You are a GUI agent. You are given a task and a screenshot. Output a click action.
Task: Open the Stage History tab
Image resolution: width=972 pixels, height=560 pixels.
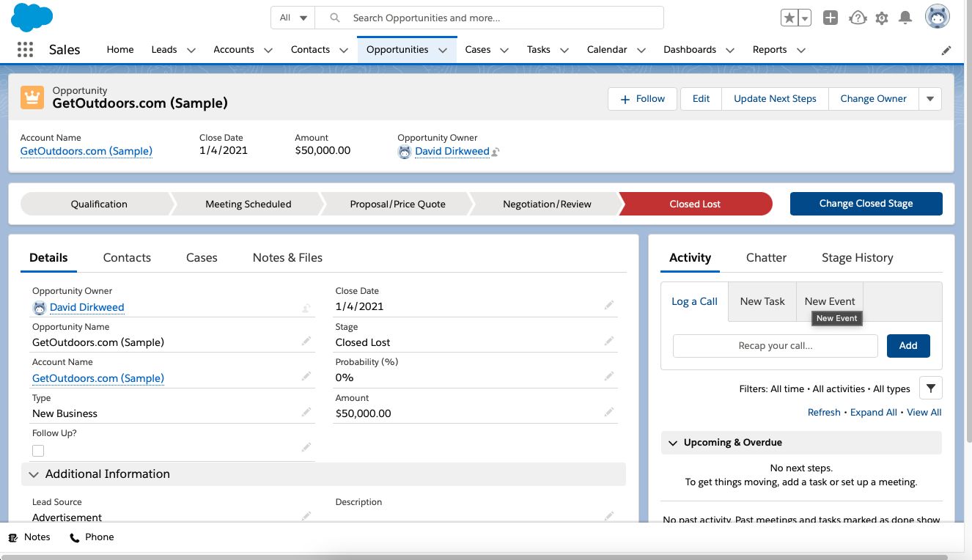click(858, 257)
